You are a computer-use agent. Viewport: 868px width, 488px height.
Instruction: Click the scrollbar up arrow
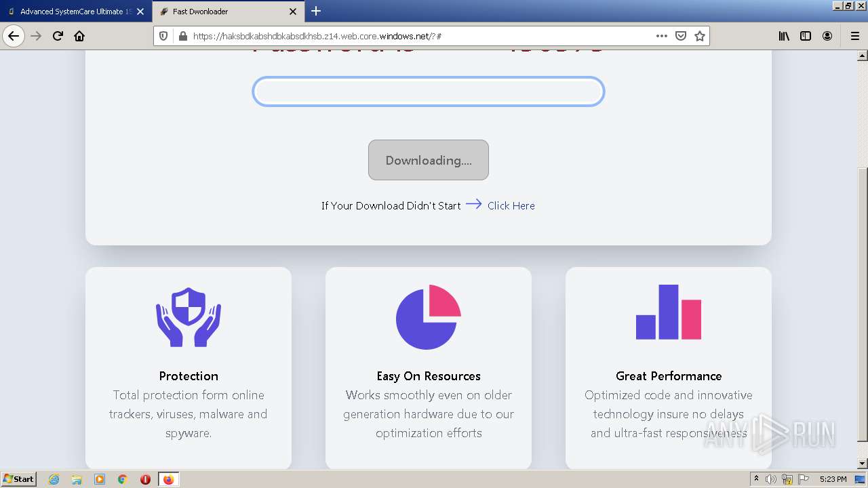click(x=863, y=56)
